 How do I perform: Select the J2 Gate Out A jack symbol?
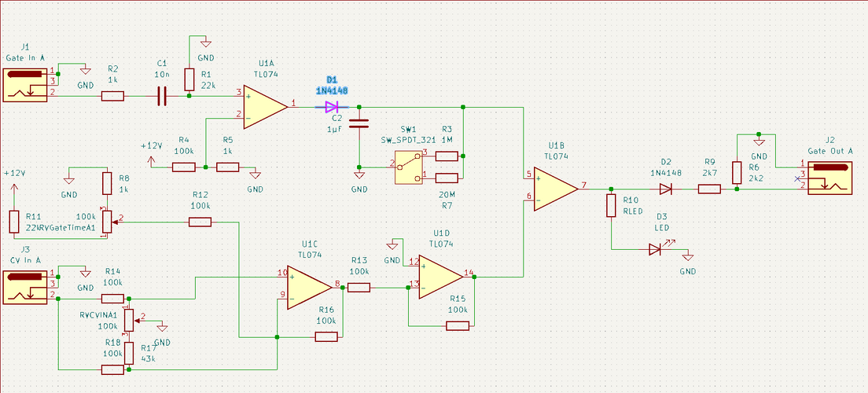(831, 178)
